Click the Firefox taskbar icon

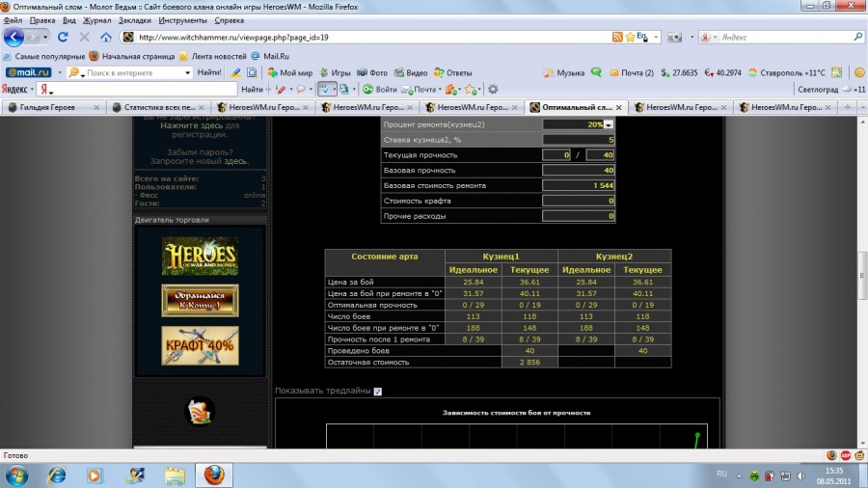pyautogui.click(x=214, y=475)
